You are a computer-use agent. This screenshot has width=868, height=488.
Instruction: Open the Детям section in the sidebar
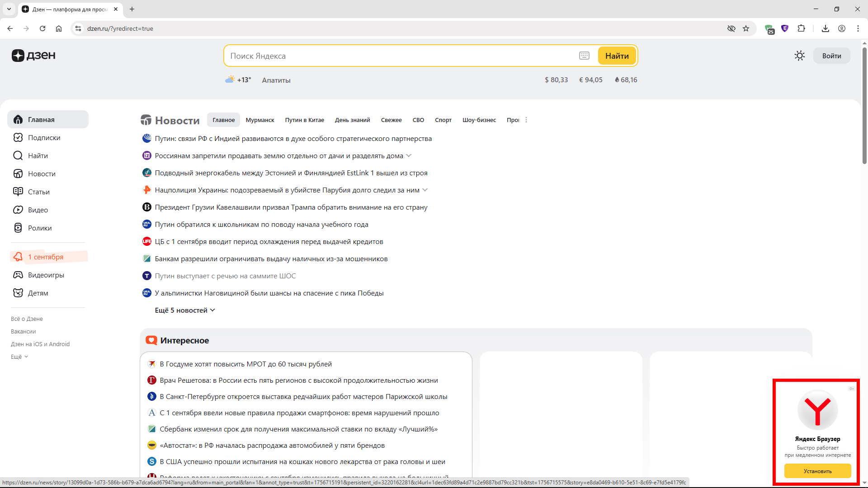(38, 293)
